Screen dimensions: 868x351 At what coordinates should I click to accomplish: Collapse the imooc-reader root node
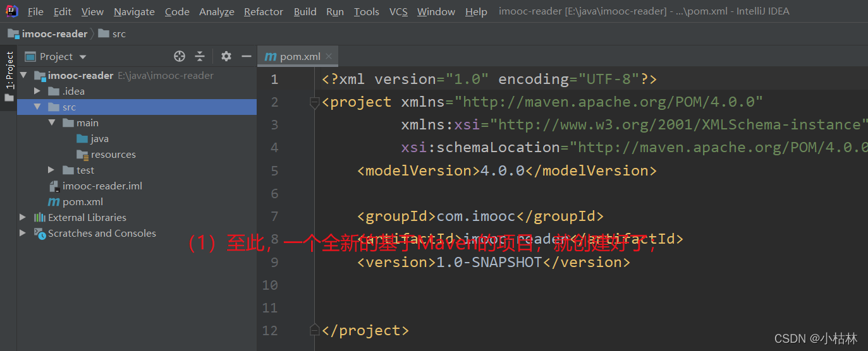coord(23,75)
